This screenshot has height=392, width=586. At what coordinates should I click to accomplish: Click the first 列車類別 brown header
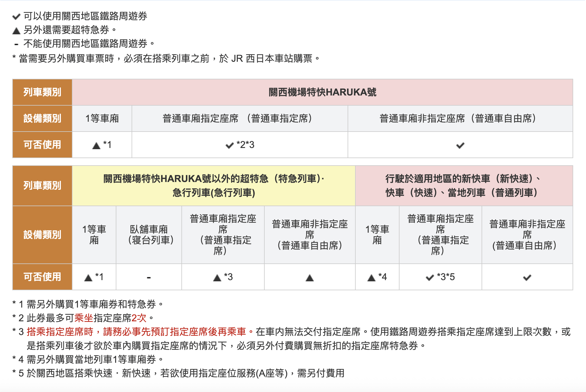pos(42,92)
